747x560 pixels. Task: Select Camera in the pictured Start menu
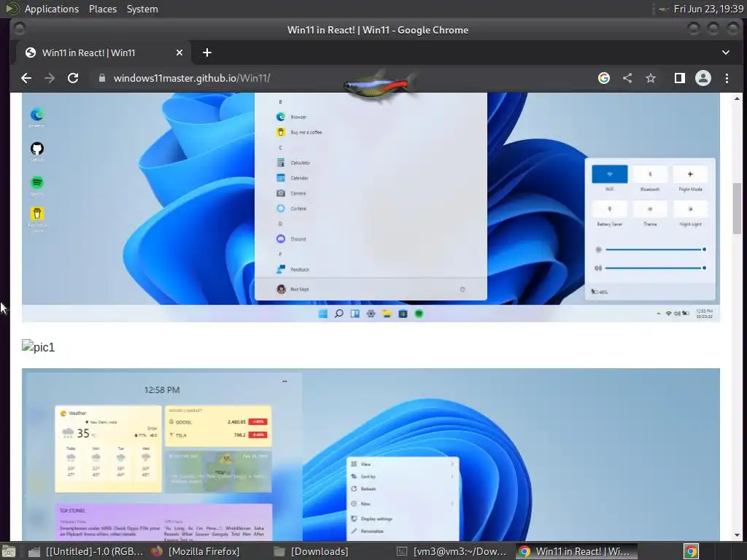tap(292, 192)
